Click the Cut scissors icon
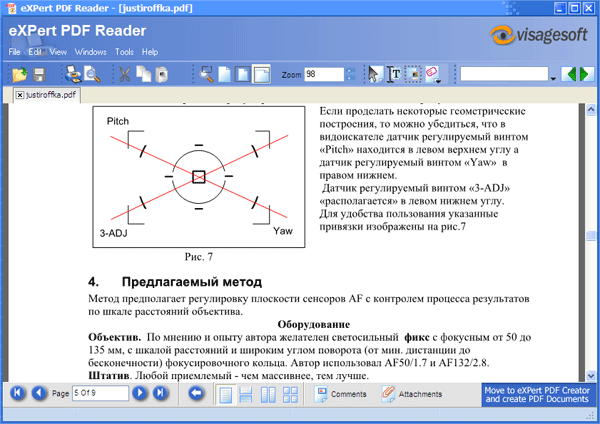 124,74
